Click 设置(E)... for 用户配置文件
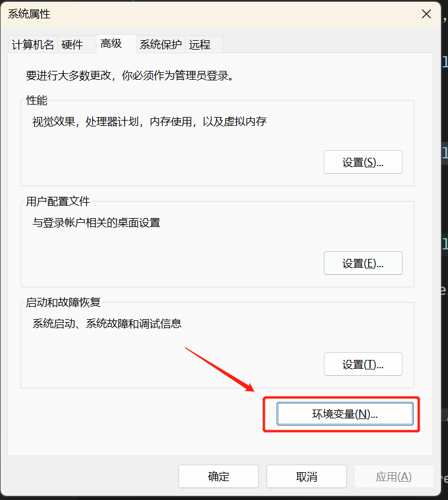The image size is (448, 500). click(x=363, y=264)
